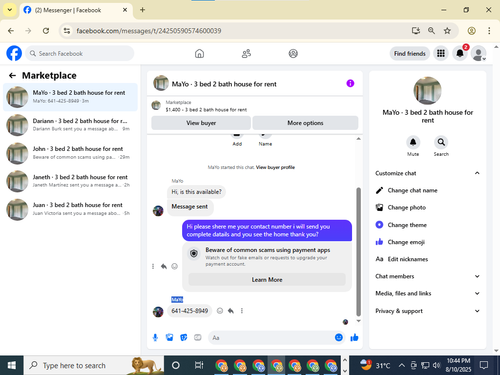The height and width of the screenshot is (375, 500).
Task: Open the profile circle icon in top navigation
Action: coord(293,53)
